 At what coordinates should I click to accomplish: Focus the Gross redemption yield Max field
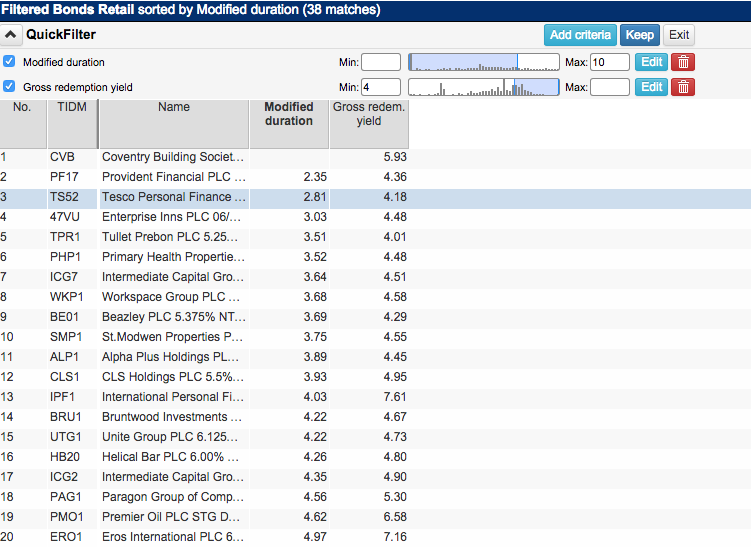610,87
